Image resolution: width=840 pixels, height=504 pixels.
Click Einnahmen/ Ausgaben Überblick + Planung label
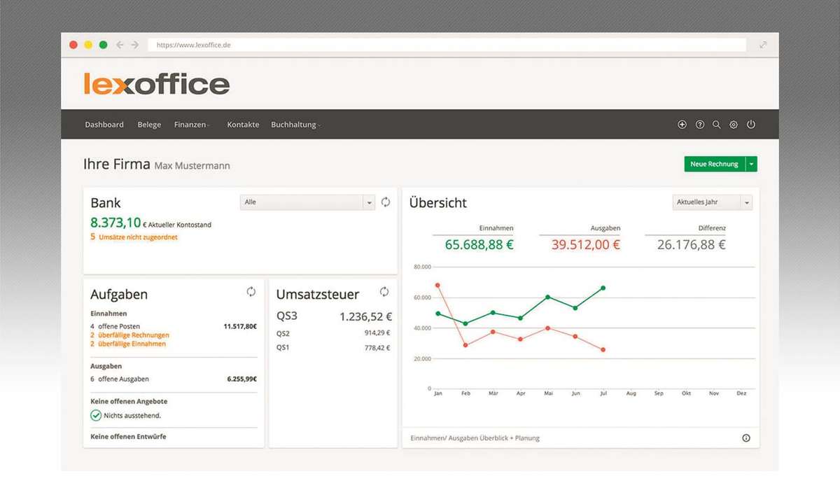pyautogui.click(x=475, y=438)
